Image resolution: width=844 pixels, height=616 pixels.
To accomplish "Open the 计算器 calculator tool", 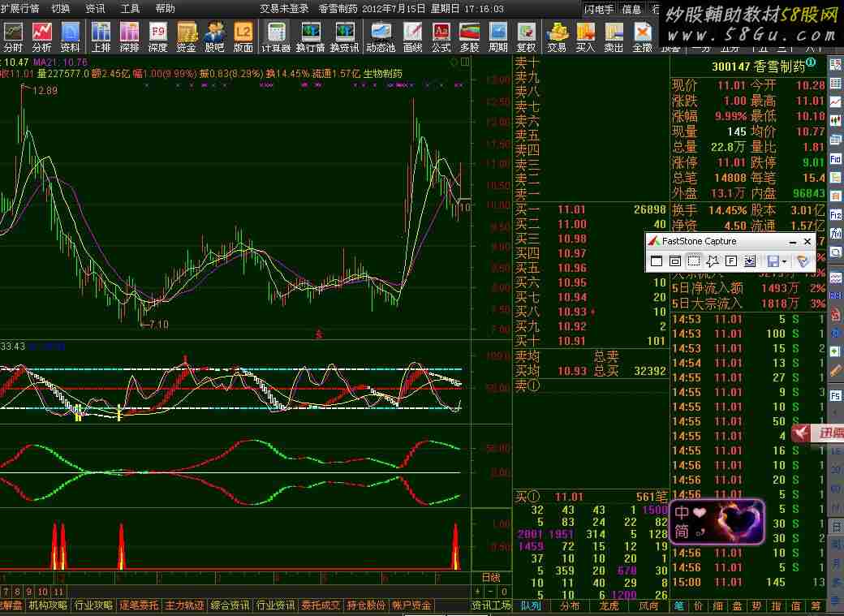I will click(x=276, y=36).
